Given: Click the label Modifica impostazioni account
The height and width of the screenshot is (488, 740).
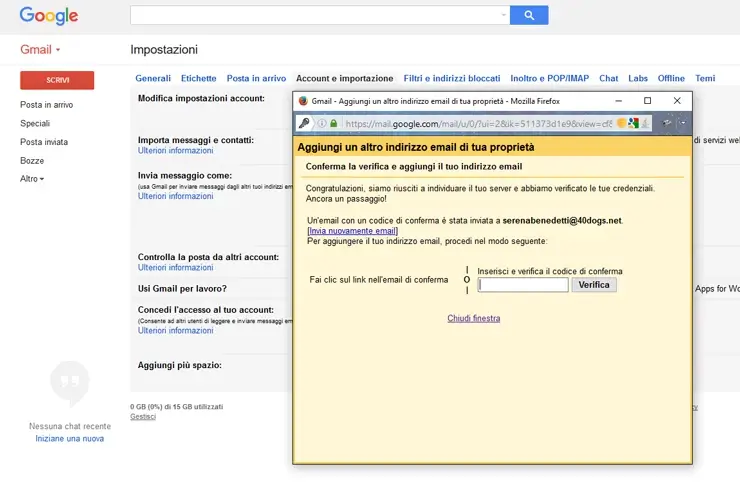Looking at the screenshot, I should (x=201, y=99).
